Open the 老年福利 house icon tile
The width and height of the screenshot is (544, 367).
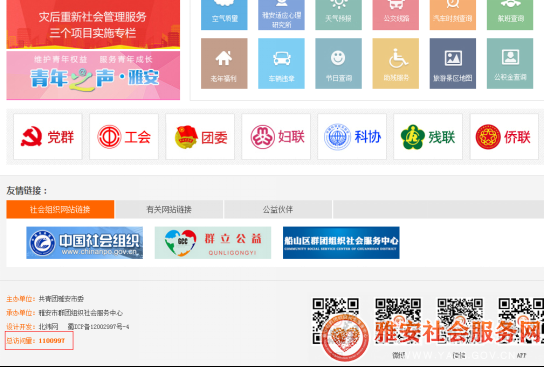pyautogui.click(x=224, y=63)
